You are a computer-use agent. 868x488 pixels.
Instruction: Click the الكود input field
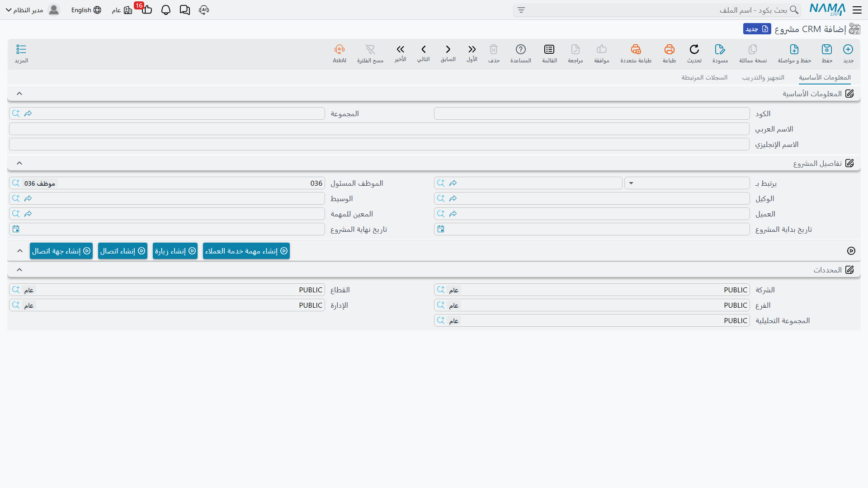click(x=592, y=113)
